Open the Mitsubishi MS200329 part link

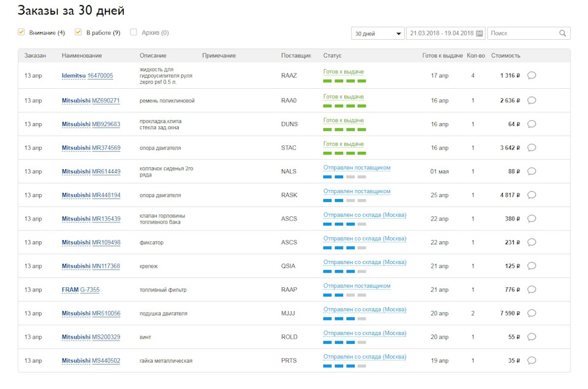point(91,337)
